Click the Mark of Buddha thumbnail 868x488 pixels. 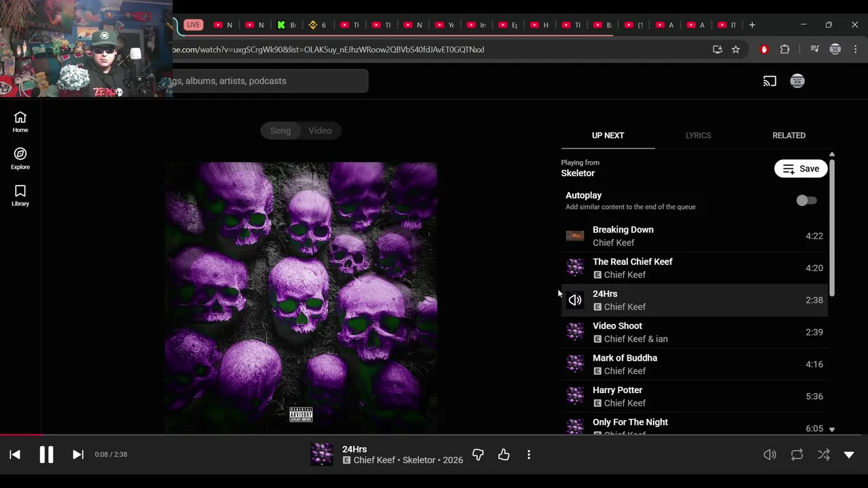pos(575,364)
